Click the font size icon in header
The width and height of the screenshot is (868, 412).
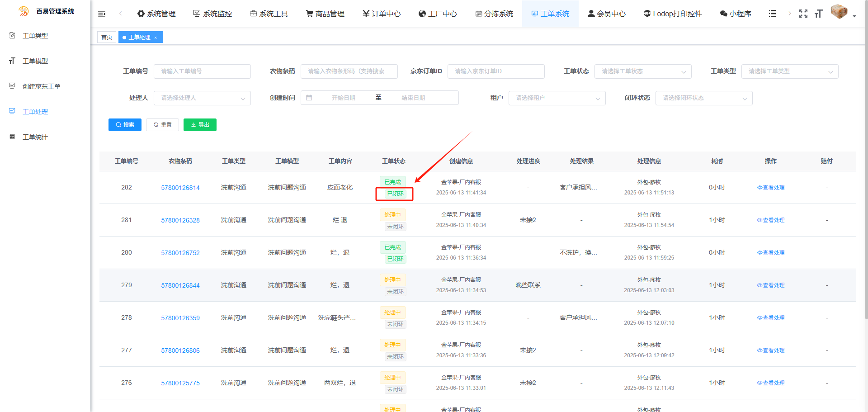pyautogui.click(x=818, y=14)
